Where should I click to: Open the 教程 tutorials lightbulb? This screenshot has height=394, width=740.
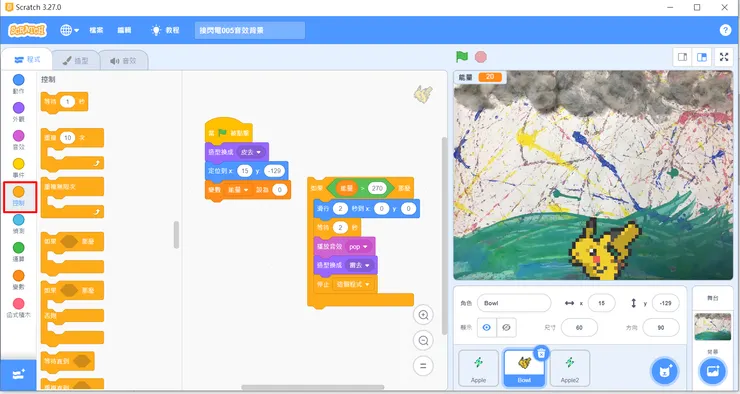[x=165, y=30]
